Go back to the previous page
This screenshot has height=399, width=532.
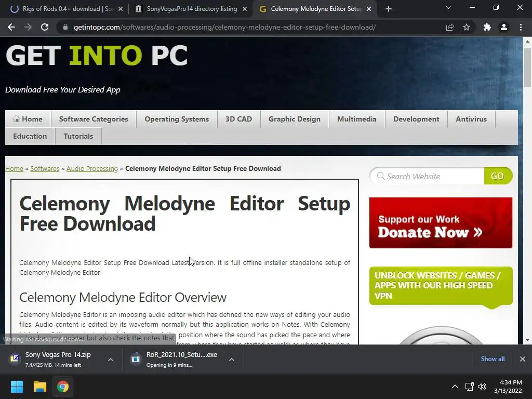pos(11,27)
